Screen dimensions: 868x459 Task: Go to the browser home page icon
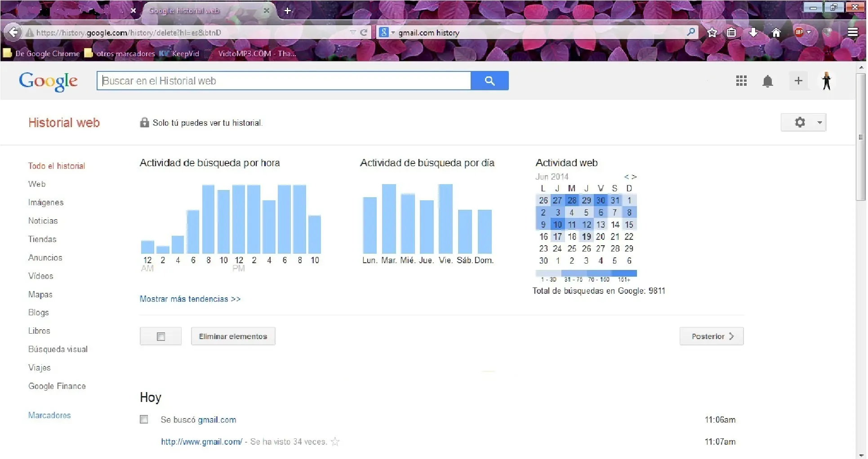[776, 32]
